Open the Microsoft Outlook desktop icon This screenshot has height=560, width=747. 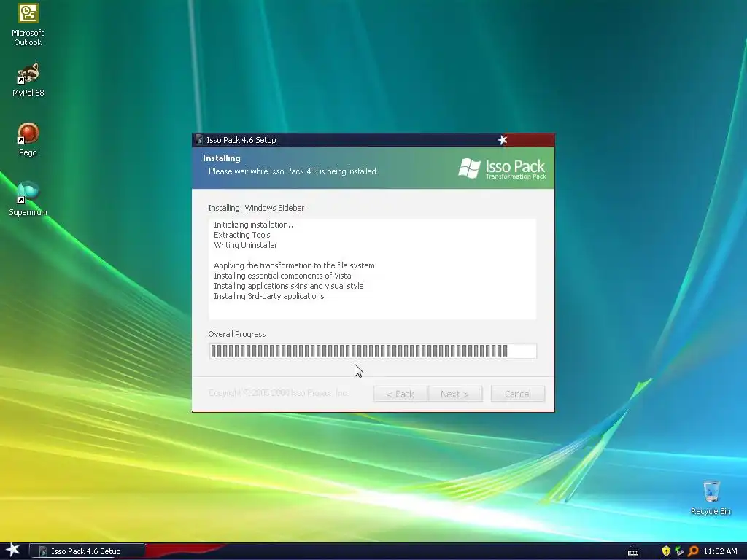pyautogui.click(x=28, y=25)
